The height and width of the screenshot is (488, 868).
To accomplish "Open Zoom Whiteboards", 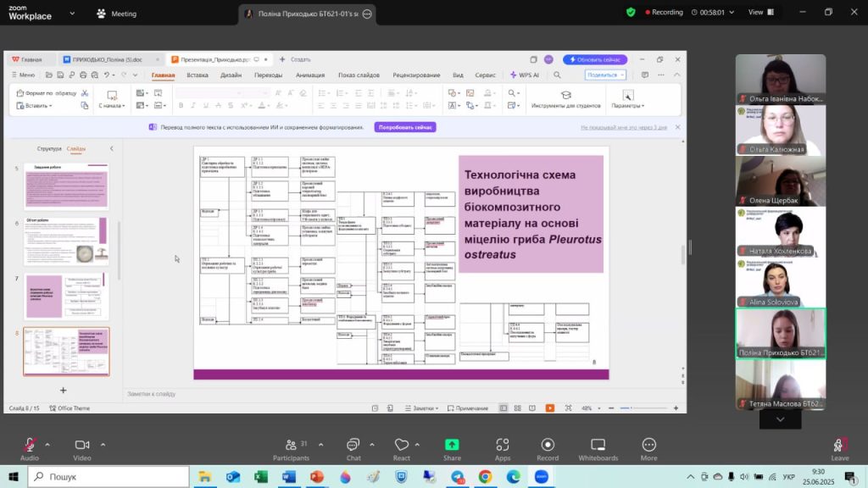I will point(598,449).
